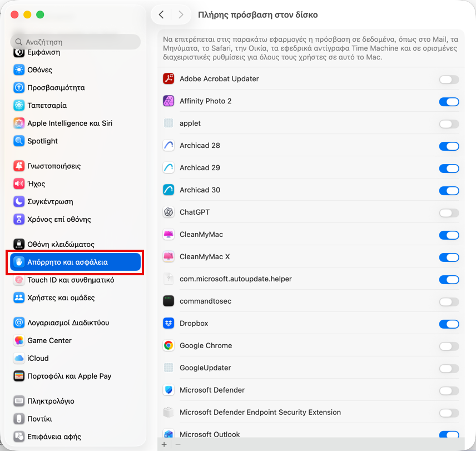The height and width of the screenshot is (451, 476).
Task: Click the ChatGPT app icon
Action: pos(168,212)
